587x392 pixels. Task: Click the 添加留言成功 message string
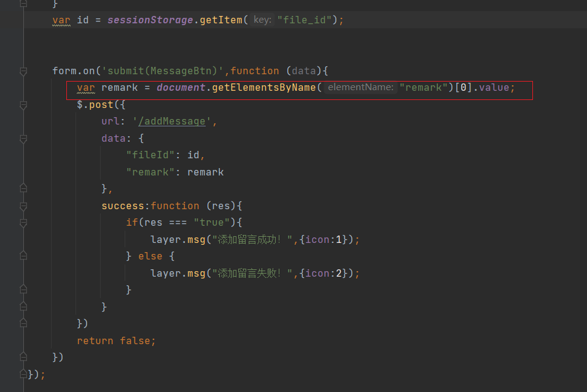[252, 240]
